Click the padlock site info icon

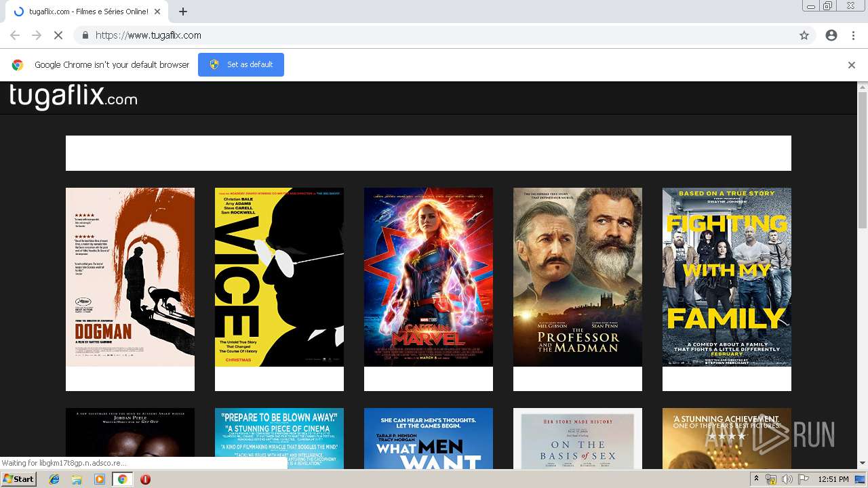point(85,35)
